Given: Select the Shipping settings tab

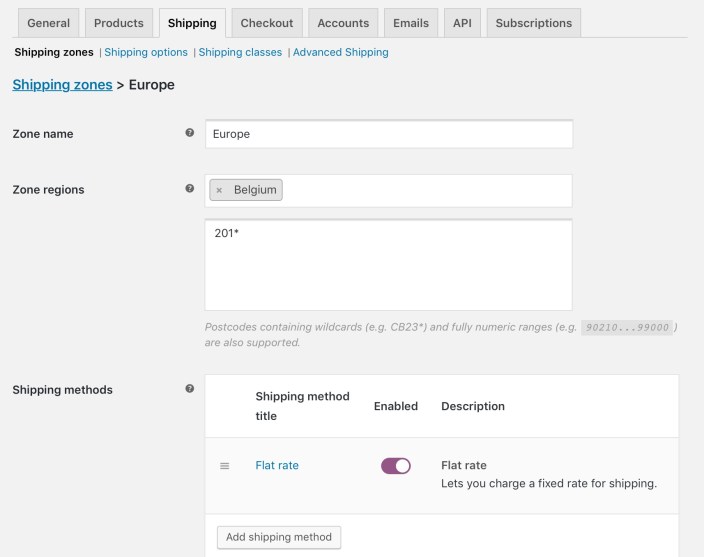Looking at the screenshot, I should 192,23.
